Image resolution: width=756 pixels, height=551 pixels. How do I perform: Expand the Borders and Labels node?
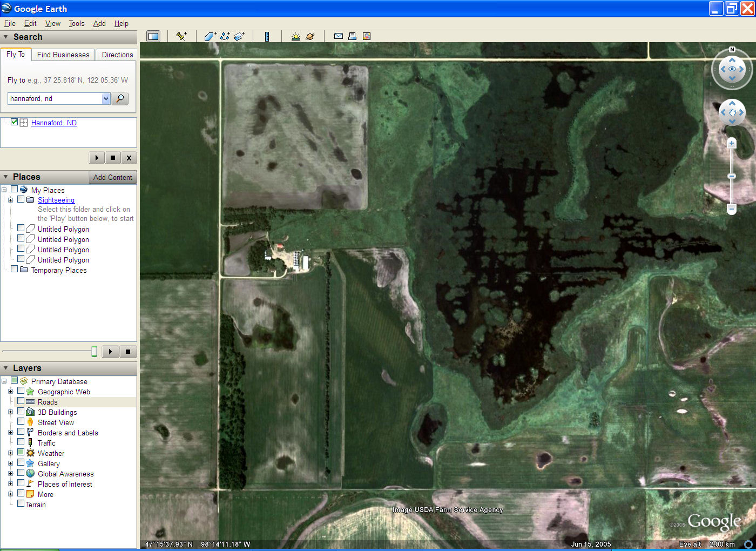point(10,433)
